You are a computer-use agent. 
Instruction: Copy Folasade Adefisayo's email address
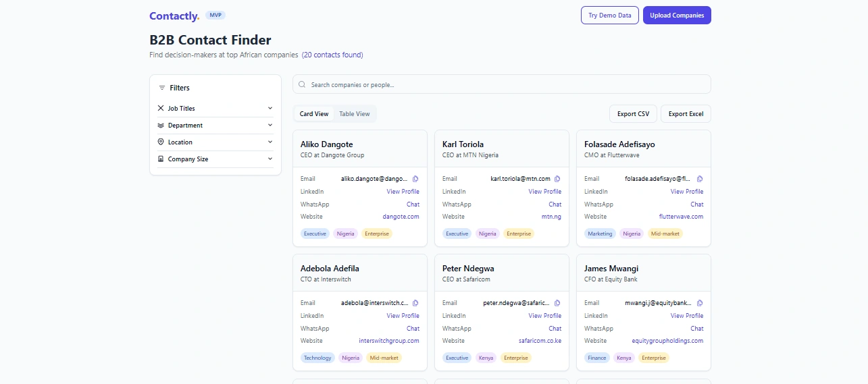tap(700, 179)
